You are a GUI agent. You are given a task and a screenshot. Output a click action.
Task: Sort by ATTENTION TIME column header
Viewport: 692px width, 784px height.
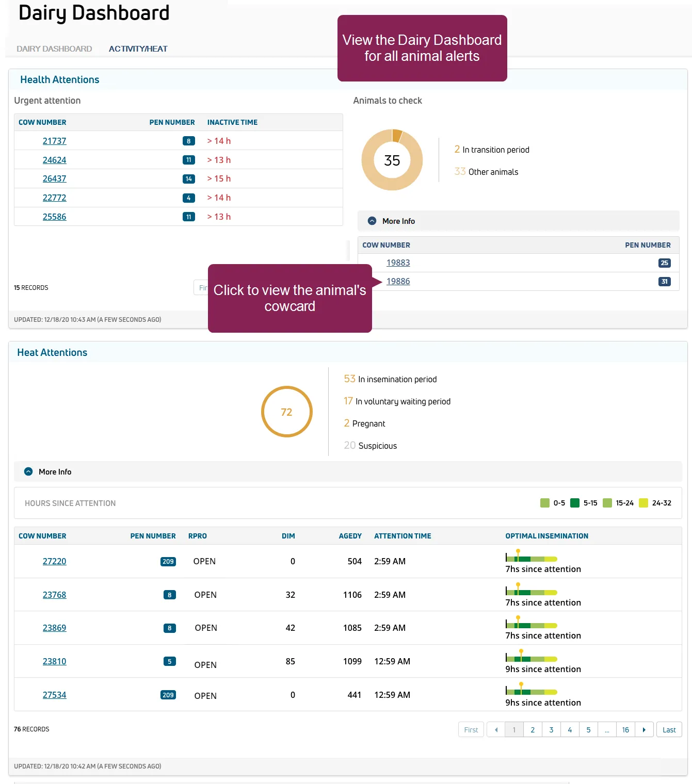(403, 536)
